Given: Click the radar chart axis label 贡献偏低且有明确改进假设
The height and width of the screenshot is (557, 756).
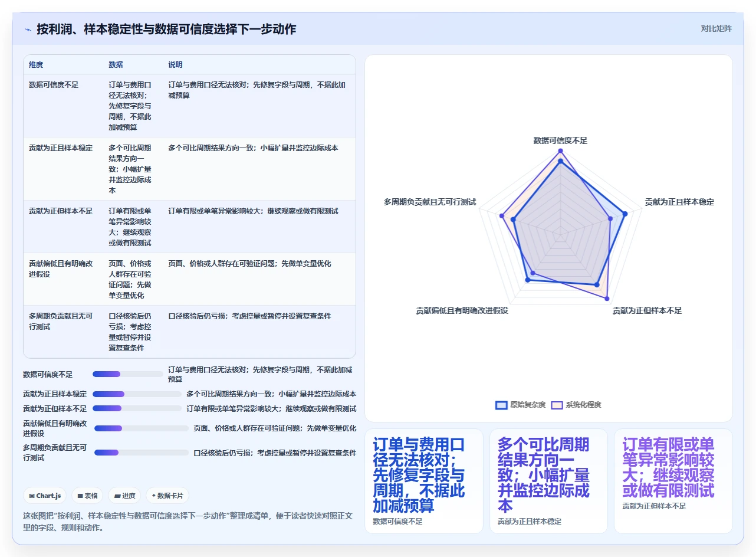Looking at the screenshot, I should click(x=462, y=310).
